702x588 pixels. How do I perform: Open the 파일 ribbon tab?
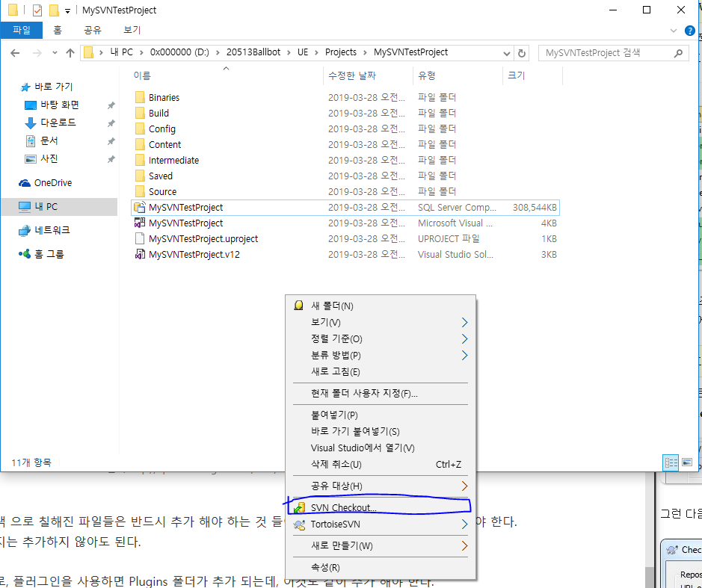(22, 30)
